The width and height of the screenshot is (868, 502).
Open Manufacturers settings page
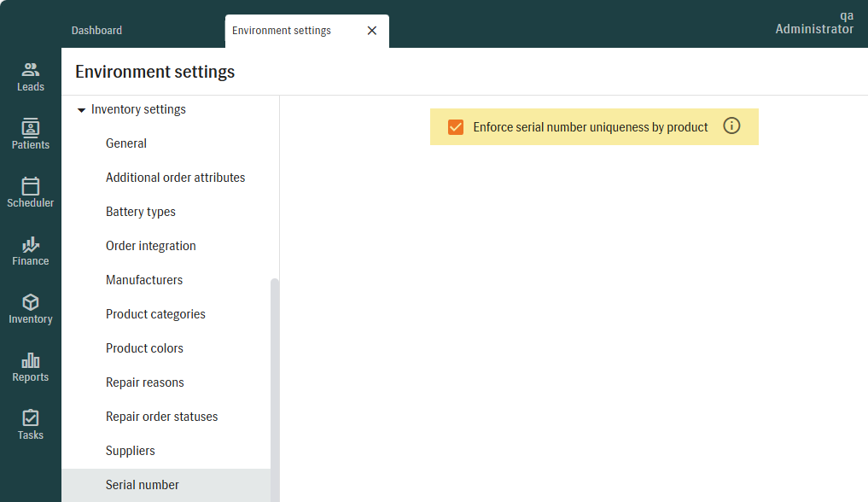click(144, 280)
